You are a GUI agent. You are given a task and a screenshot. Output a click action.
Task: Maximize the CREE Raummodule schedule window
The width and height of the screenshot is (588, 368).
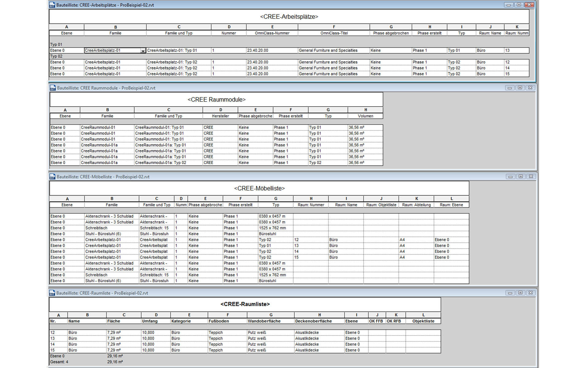[x=520, y=88]
